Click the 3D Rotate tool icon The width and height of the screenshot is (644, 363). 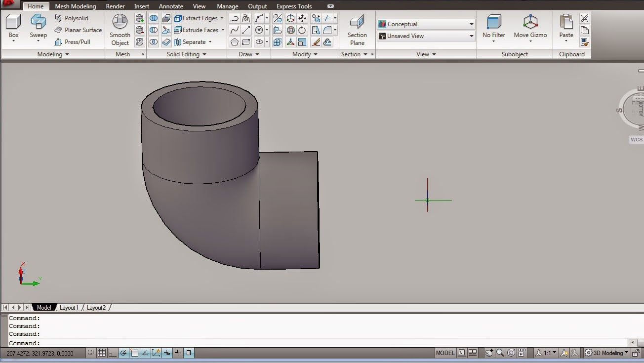pos(290,30)
